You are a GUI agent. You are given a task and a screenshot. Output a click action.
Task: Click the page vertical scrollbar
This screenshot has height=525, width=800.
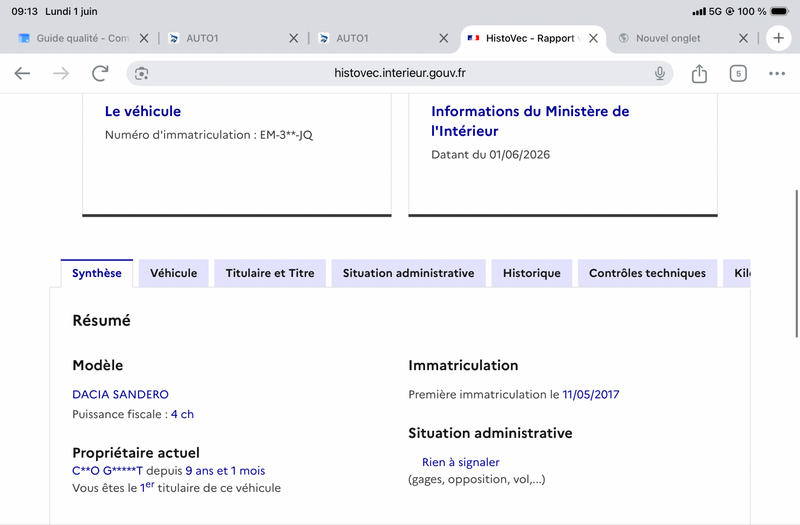[x=796, y=263]
